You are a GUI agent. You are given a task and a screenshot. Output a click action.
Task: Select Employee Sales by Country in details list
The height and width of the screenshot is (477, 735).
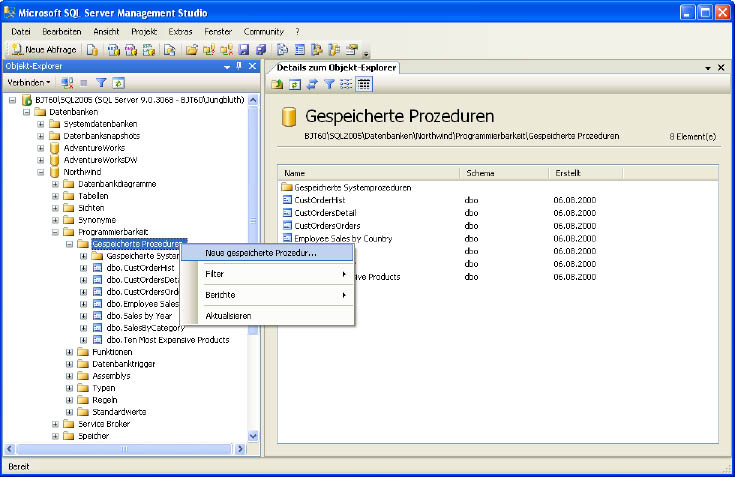point(343,239)
